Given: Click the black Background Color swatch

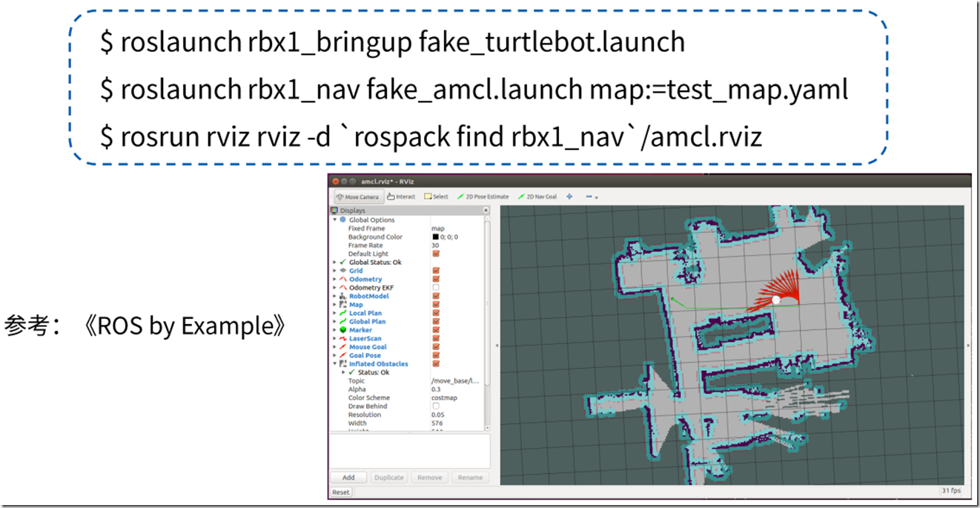Looking at the screenshot, I should coord(436,237).
